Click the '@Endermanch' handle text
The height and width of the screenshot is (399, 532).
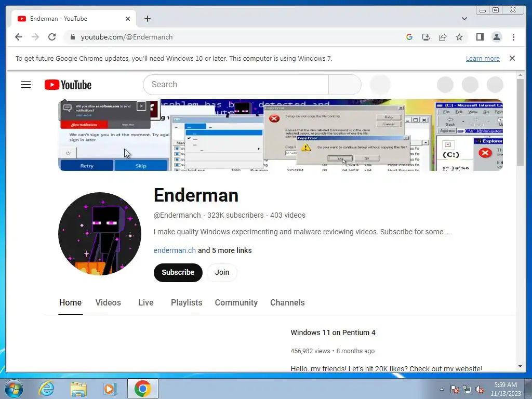[177, 215]
